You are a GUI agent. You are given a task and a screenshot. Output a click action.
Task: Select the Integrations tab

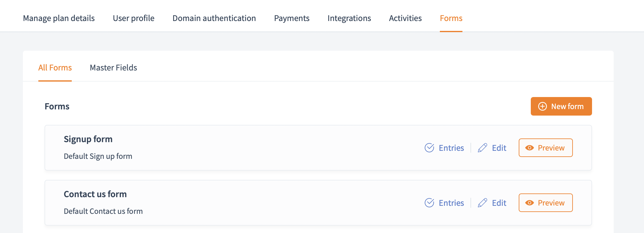[349, 18]
